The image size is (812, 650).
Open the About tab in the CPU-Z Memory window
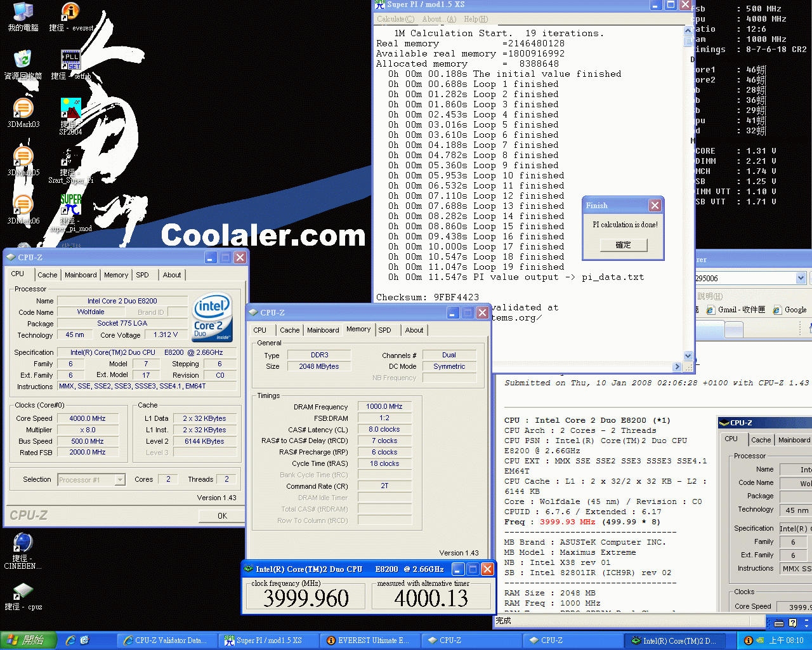point(414,330)
